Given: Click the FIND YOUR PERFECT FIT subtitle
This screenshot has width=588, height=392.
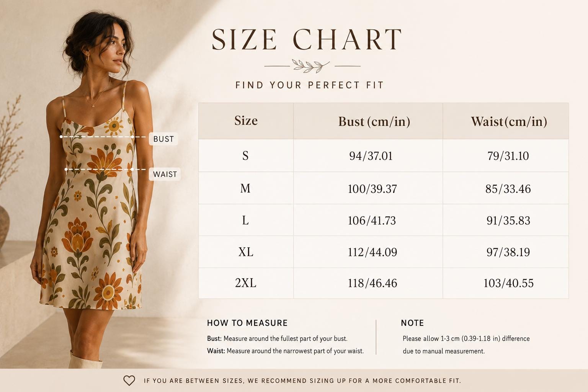Looking at the screenshot, I should click(309, 85).
